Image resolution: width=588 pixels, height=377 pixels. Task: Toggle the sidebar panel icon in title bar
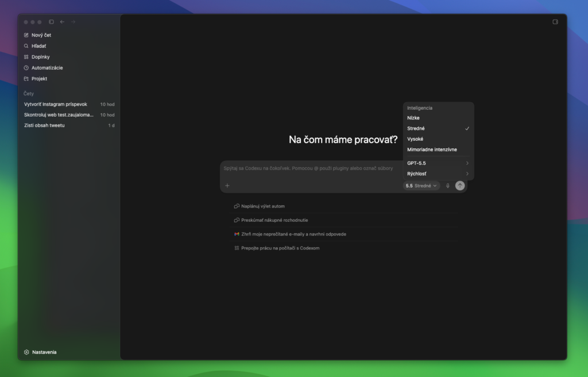click(x=51, y=22)
